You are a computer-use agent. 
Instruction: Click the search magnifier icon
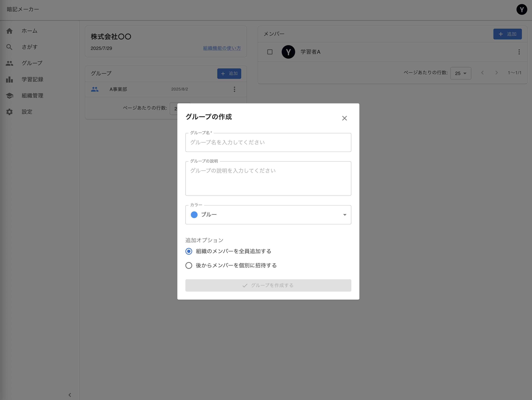(x=9, y=47)
